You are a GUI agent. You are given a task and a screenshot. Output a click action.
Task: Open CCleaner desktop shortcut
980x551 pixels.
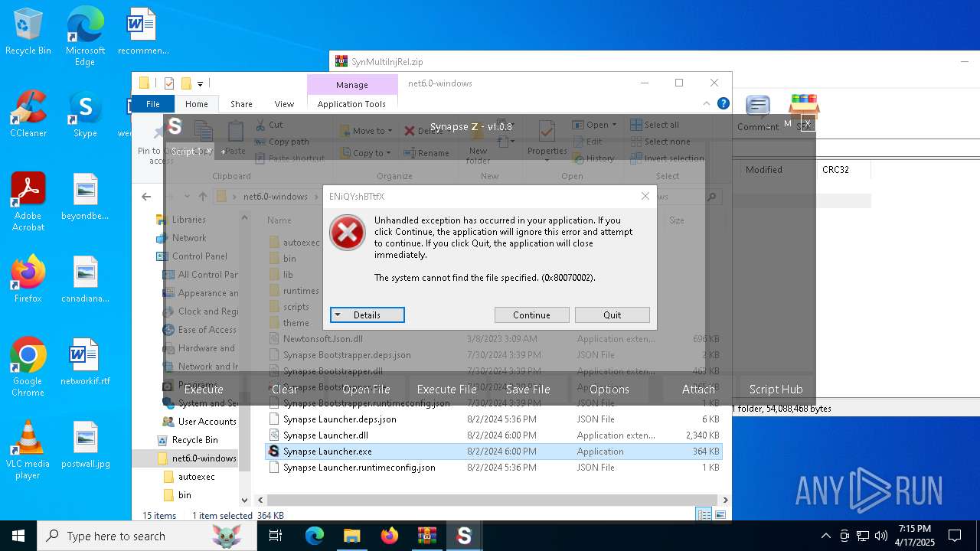[x=28, y=113]
